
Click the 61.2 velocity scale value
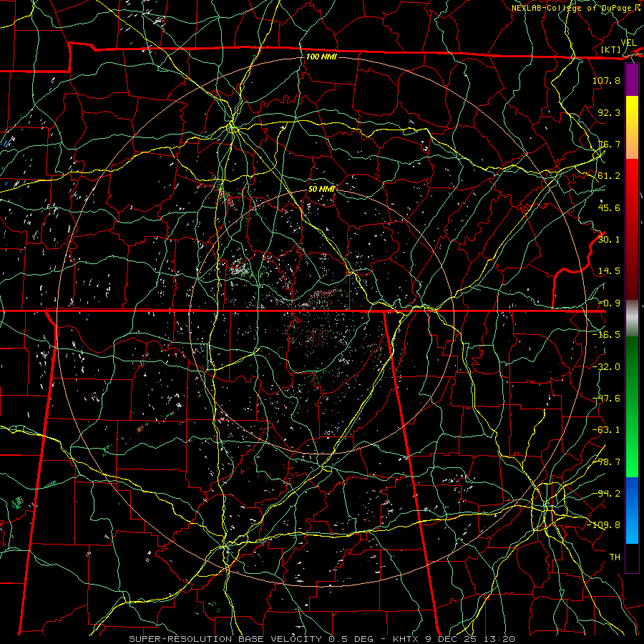coord(609,176)
